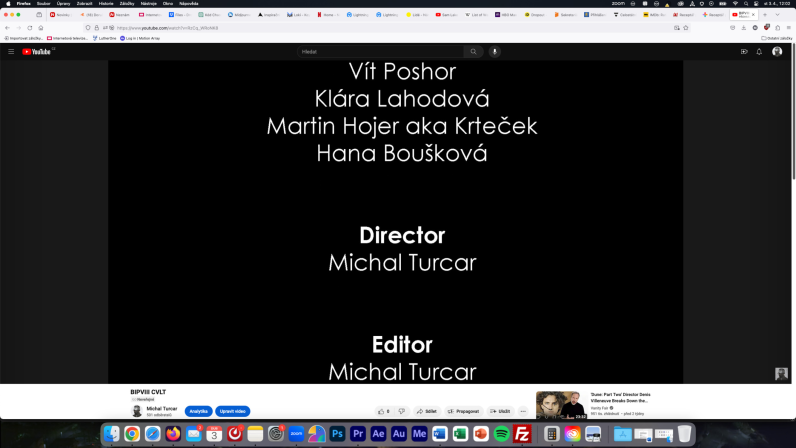
Task: Go to Firefox home page
Action: (x=41, y=28)
